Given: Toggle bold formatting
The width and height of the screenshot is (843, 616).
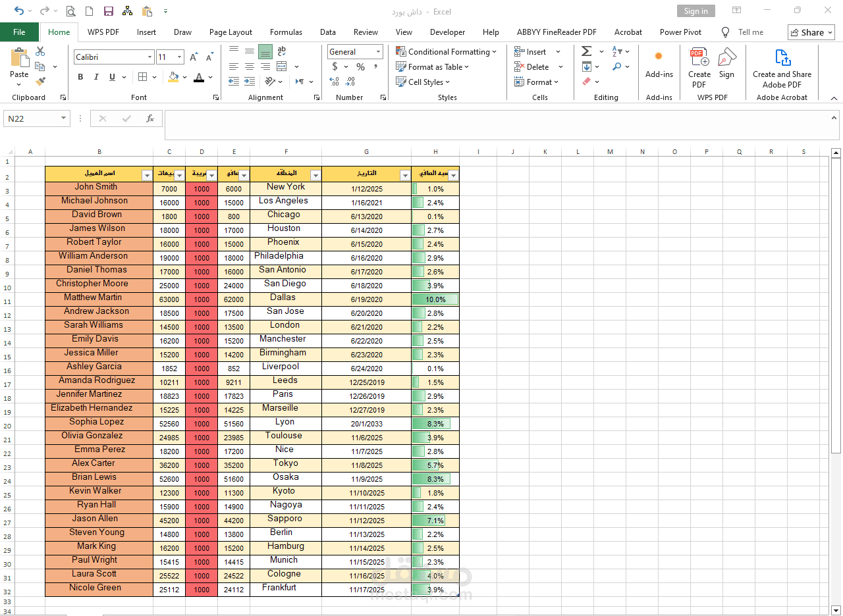Looking at the screenshot, I should [x=80, y=77].
